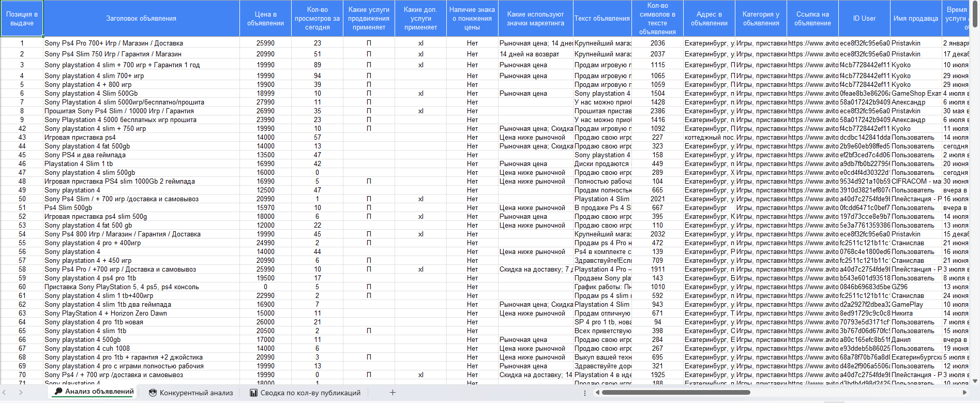
Task: Click the price cell 22990
Action: [x=265, y=296]
